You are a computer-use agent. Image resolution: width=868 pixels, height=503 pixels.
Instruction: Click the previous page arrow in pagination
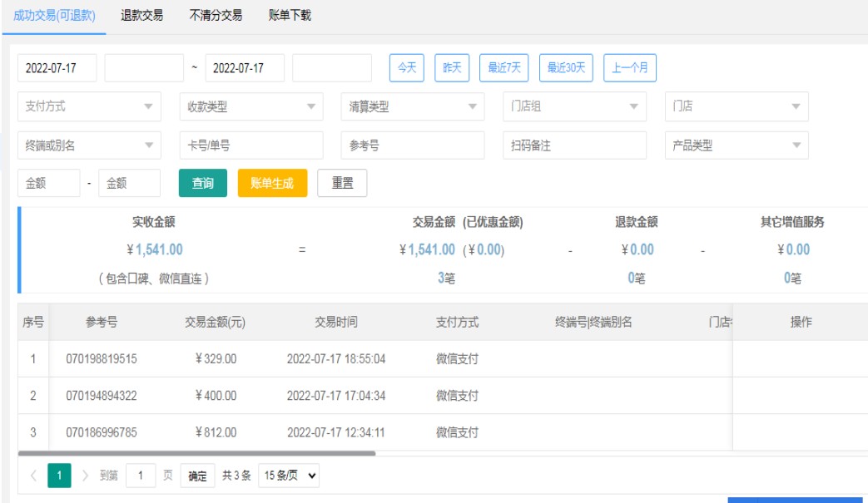(x=33, y=476)
